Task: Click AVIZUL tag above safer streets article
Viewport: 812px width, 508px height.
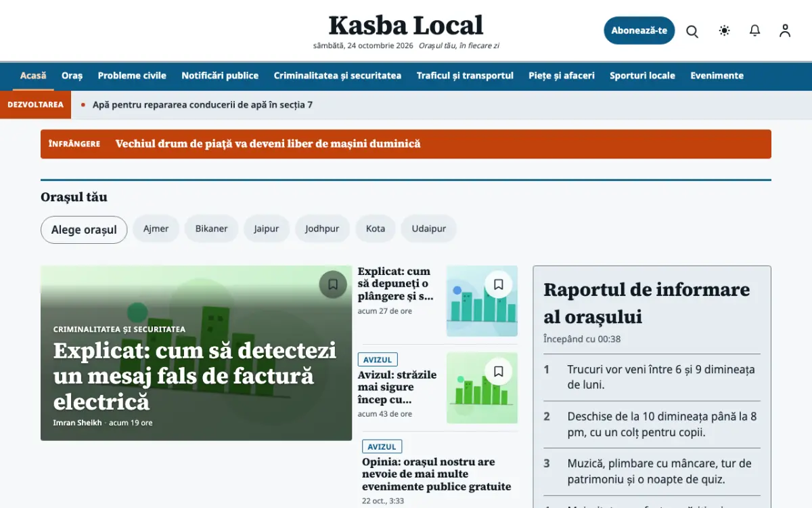Action: [x=378, y=360]
